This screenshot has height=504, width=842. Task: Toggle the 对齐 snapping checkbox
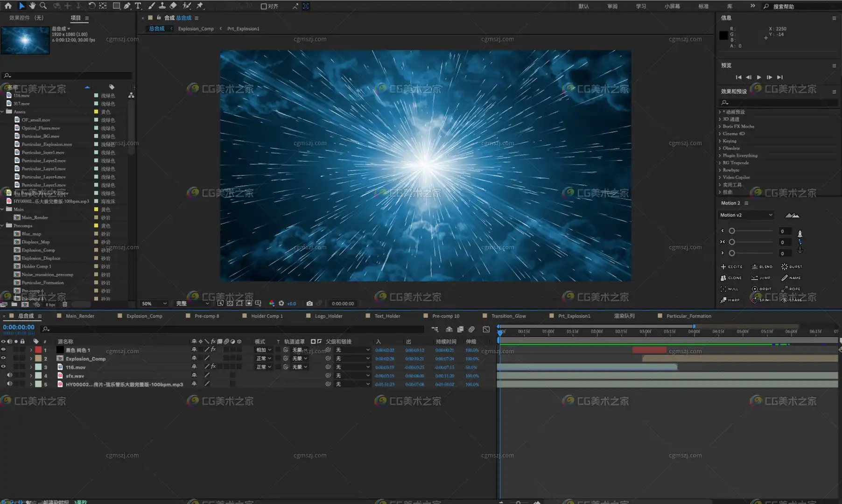pyautogui.click(x=264, y=6)
